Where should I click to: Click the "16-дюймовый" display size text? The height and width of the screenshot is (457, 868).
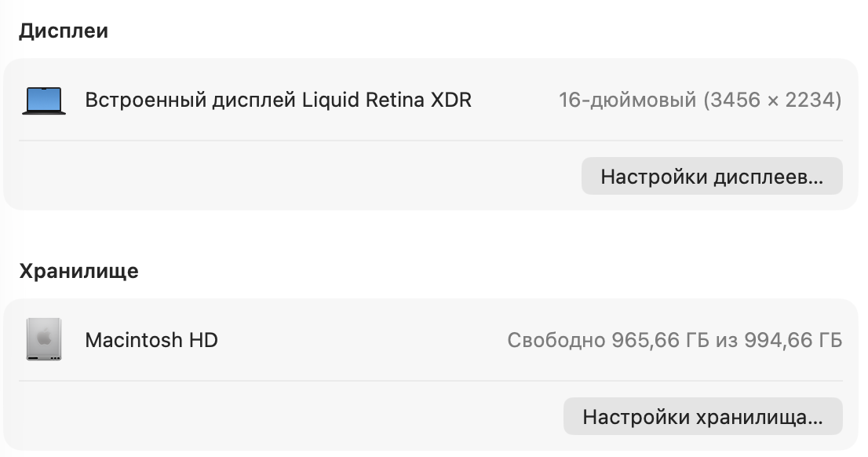point(627,101)
